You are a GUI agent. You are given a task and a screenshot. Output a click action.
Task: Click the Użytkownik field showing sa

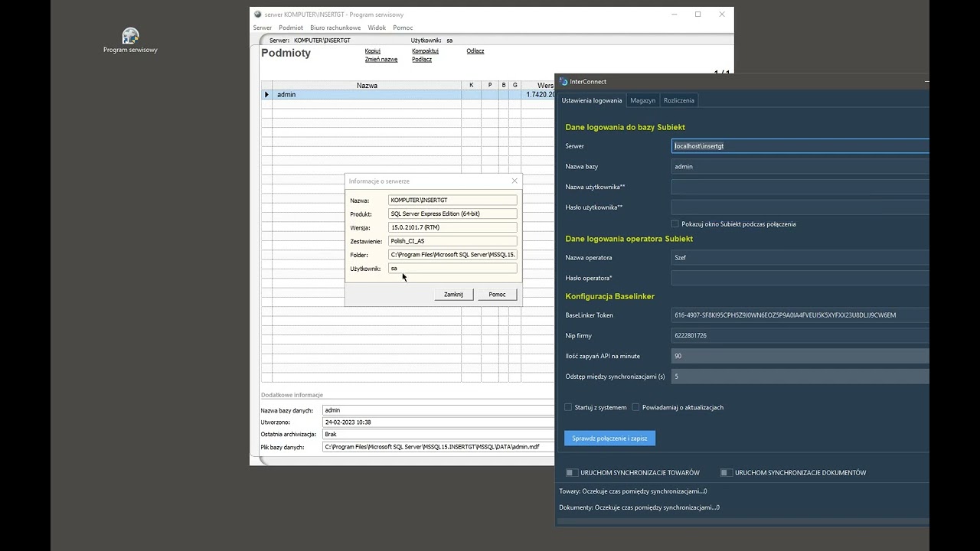click(452, 269)
